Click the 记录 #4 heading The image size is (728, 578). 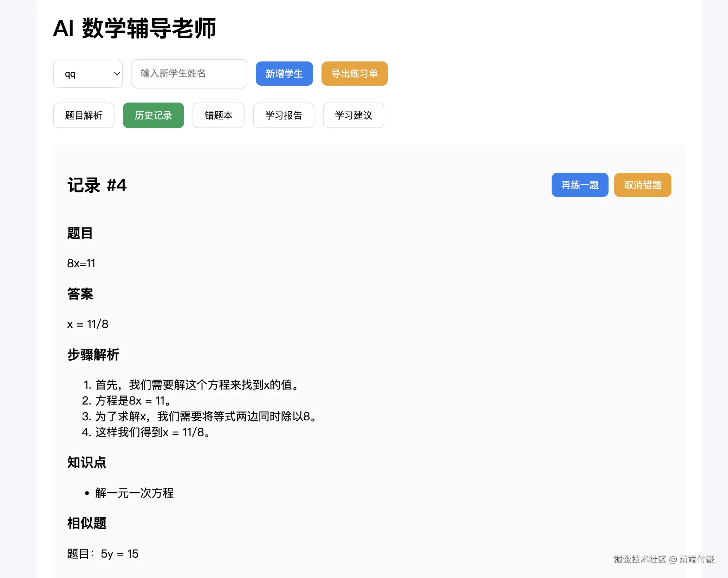pyautogui.click(x=97, y=185)
